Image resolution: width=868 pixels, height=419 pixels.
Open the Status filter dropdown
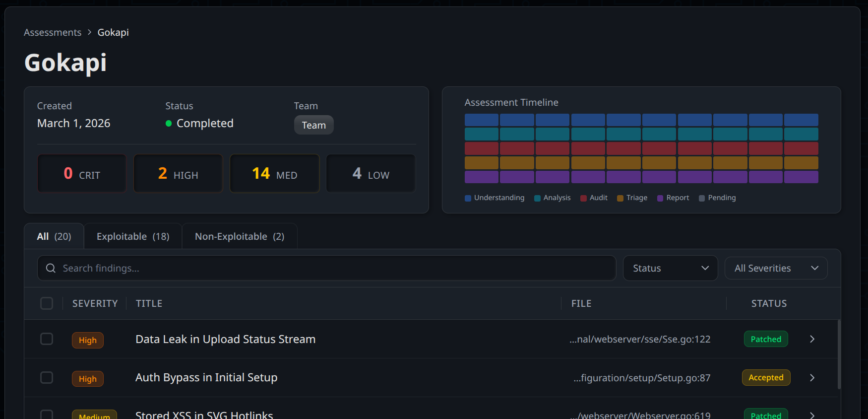click(670, 269)
